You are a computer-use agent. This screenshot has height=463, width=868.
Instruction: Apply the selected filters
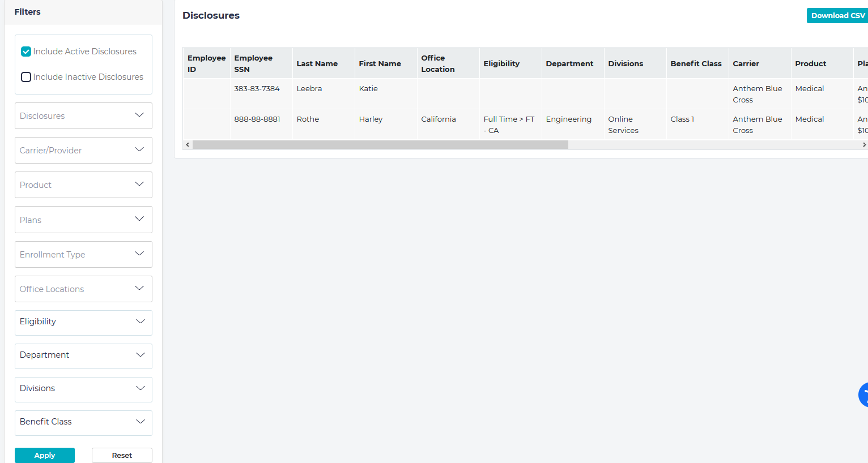click(x=45, y=455)
